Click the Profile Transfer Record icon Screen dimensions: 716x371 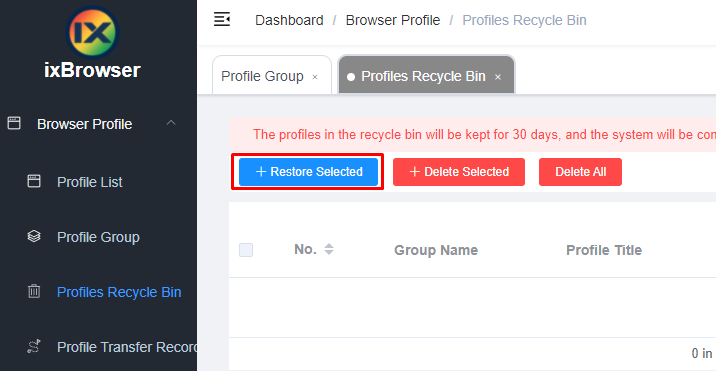tap(34, 347)
